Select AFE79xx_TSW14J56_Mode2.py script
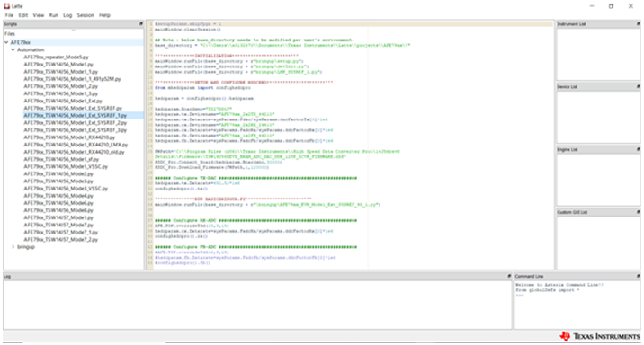 (58, 174)
